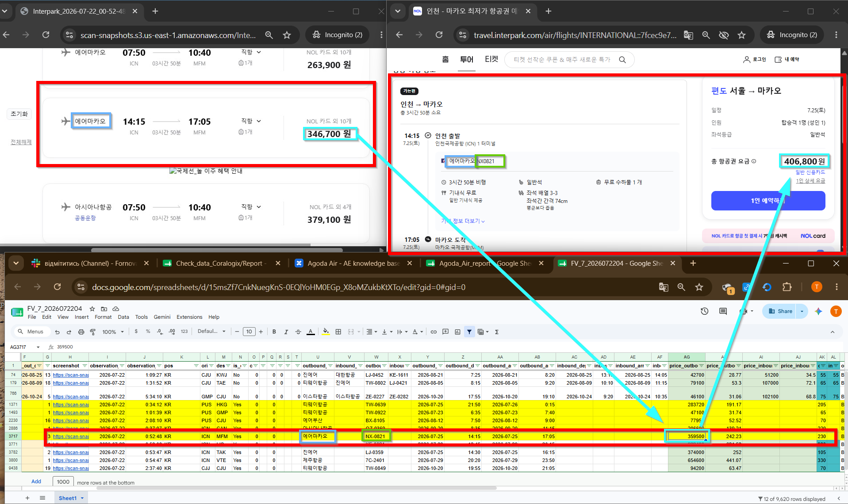Insert a chart from the Sheets toolbar

click(x=457, y=332)
